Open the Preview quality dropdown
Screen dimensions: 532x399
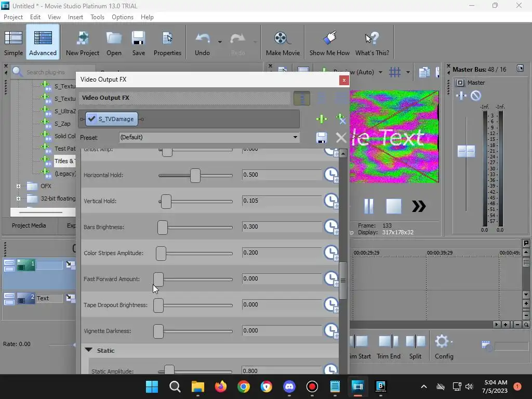pos(380,72)
